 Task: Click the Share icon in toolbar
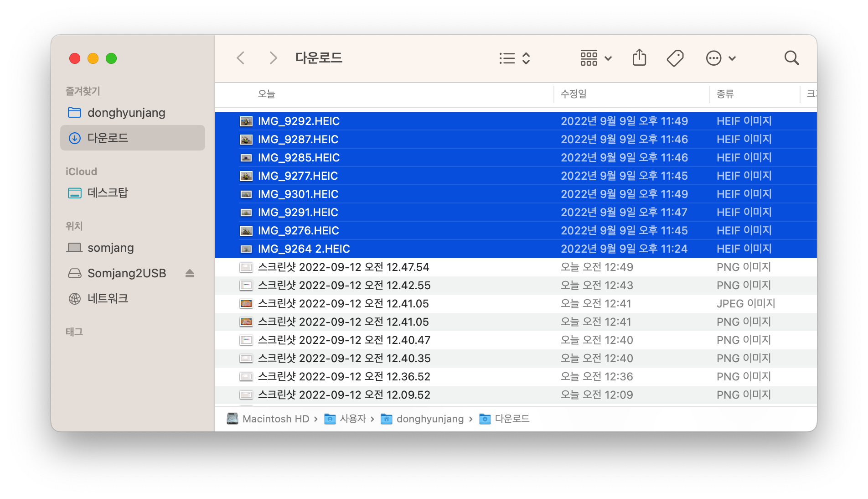(x=639, y=58)
